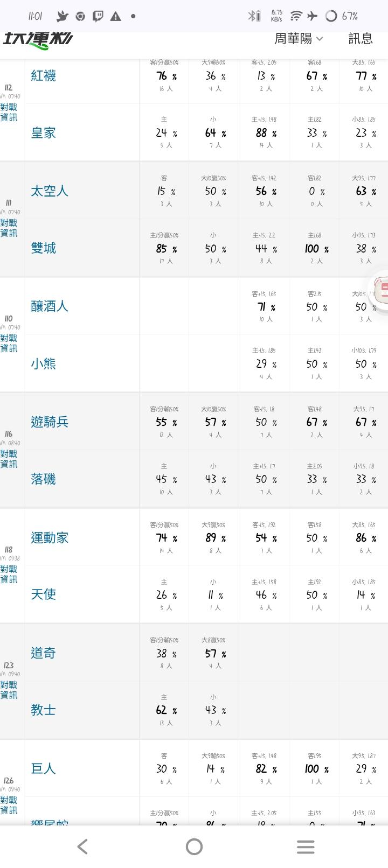
Task: Open 對戰資訊 for game 112
Action: pos(9,113)
